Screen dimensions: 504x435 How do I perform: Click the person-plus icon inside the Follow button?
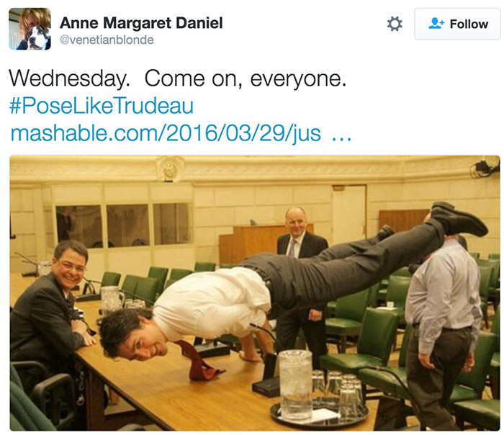[x=436, y=24]
